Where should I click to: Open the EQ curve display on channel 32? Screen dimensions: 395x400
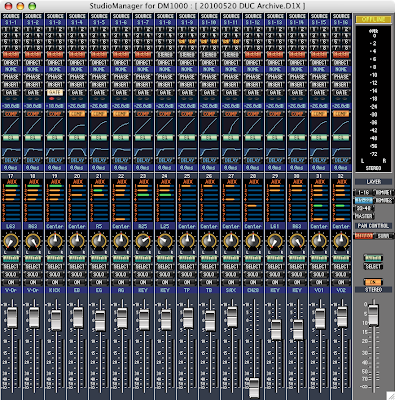point(341,149)
